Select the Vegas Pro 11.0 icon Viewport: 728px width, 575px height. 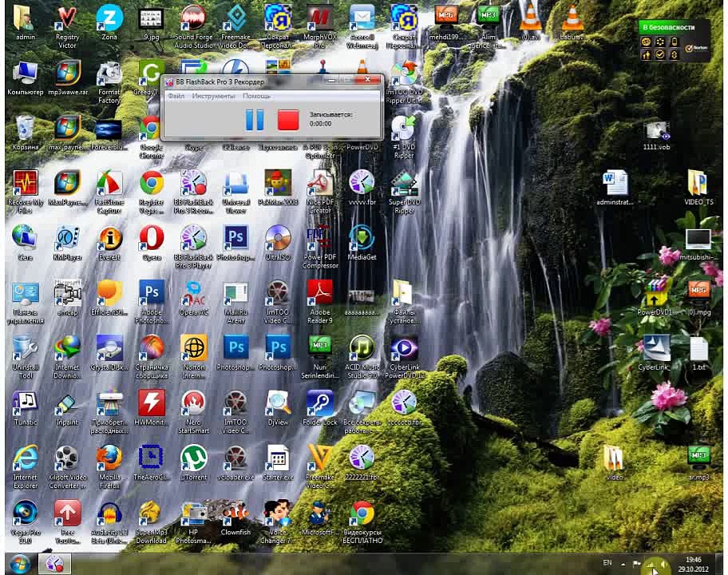25,522
